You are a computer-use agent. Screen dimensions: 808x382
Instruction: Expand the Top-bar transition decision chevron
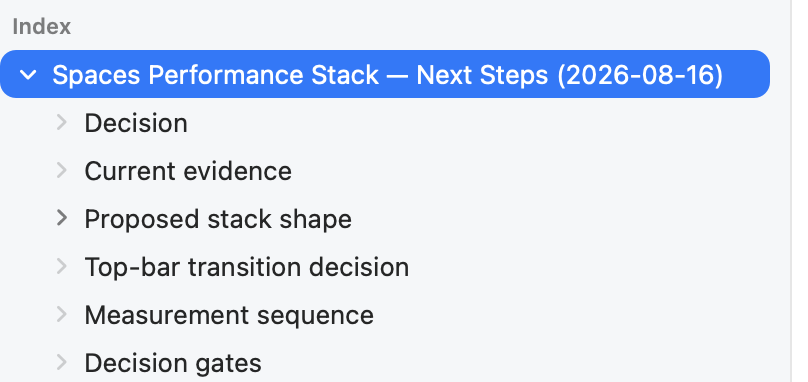click(62, 267)
